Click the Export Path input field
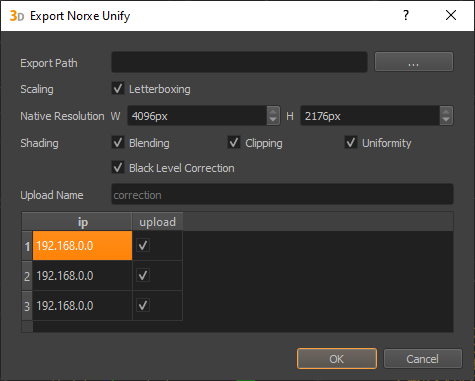Image resolution: width=475 pixels, height=381 pixels. click(239, 62)
